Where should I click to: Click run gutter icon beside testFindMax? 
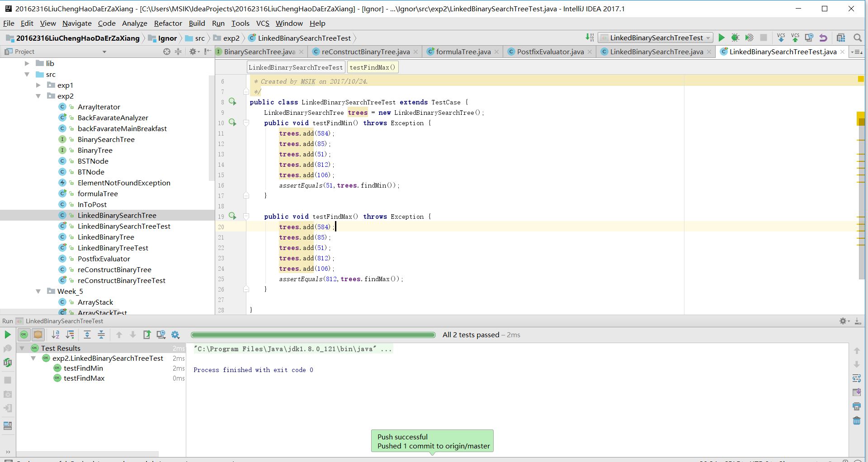pos(232,216)
